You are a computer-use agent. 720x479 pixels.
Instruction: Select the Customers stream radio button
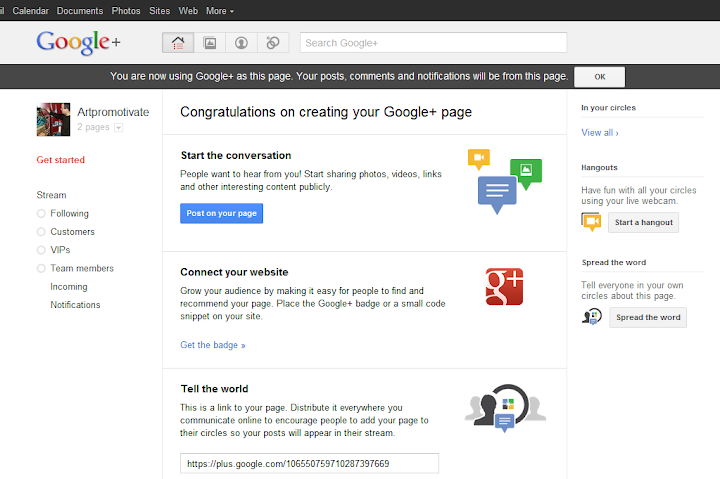[x=41, y=232]
